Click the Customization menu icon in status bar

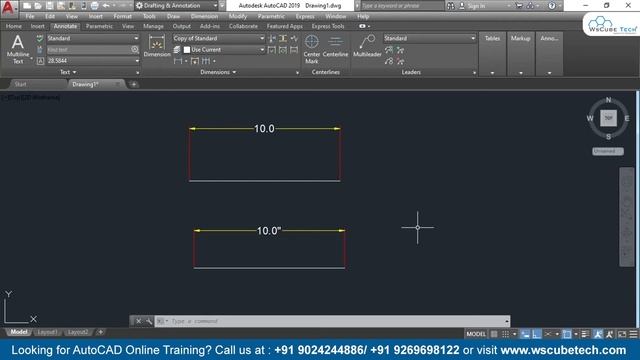pos(633,334)
